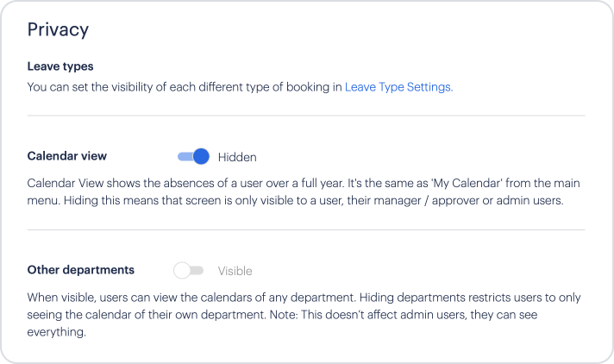Click the Hidden label beside Calendar view toggle
The image size is (614, 364).
tap(237, 157)
